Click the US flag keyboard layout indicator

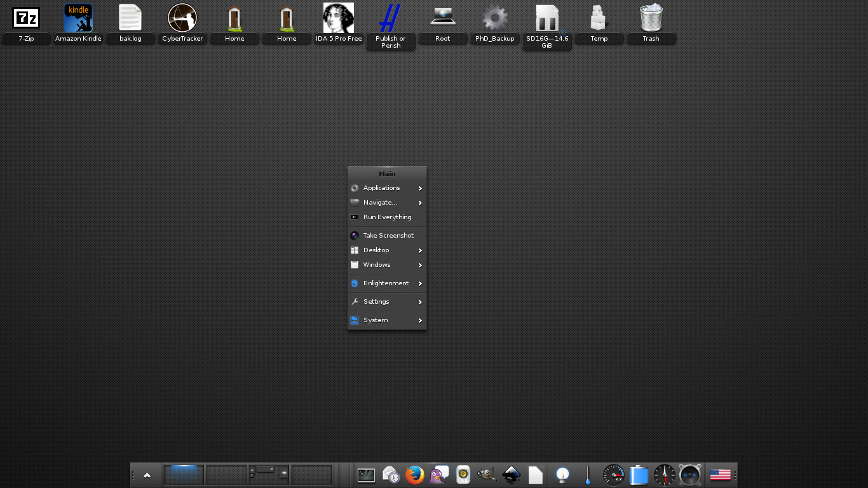point(719,475)
